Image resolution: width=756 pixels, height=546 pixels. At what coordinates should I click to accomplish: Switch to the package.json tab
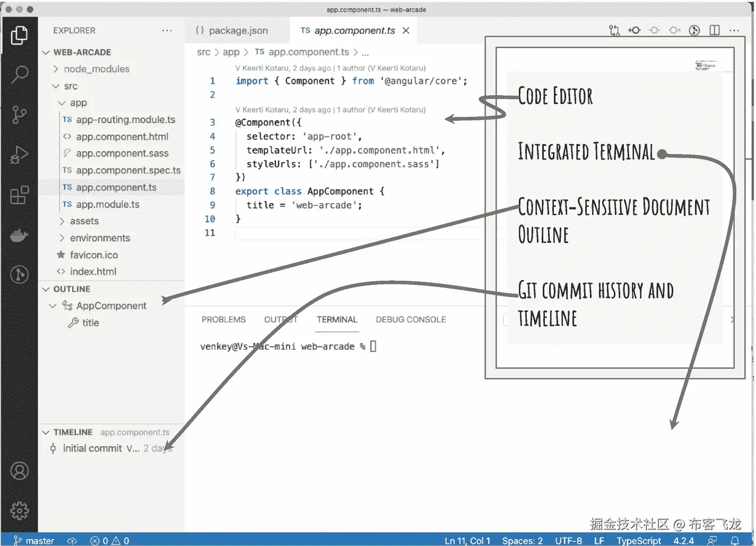pyautogui.click(x=237, y=31)
